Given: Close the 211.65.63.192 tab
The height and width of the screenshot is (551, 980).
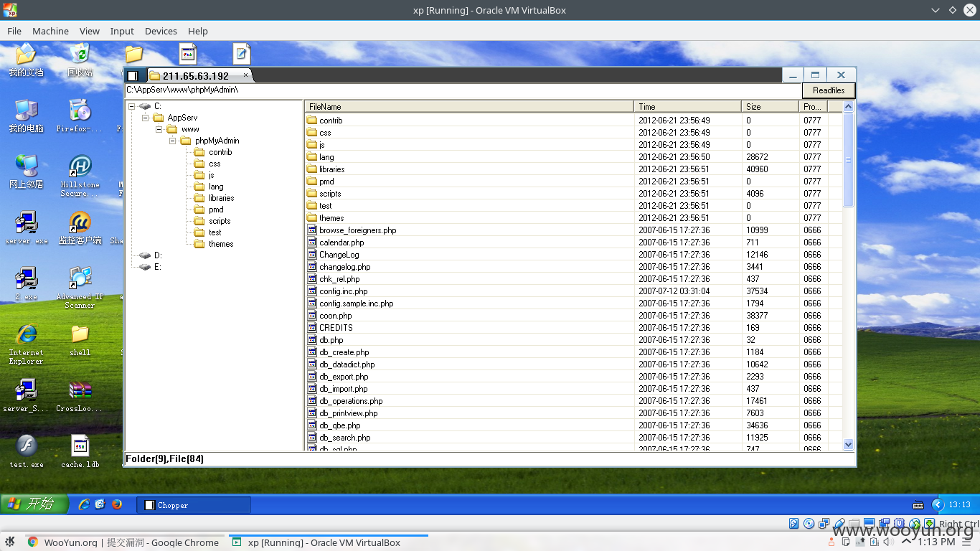Looking at the screenshot, I should 245,75.
